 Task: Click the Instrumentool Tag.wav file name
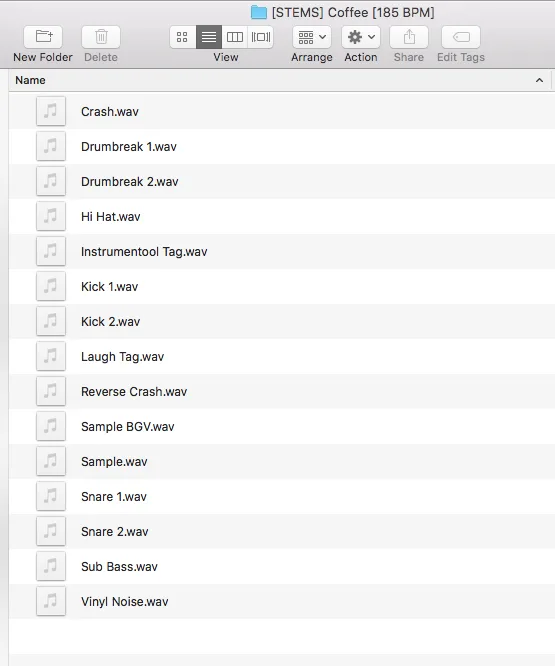click(x=144, y=252)
